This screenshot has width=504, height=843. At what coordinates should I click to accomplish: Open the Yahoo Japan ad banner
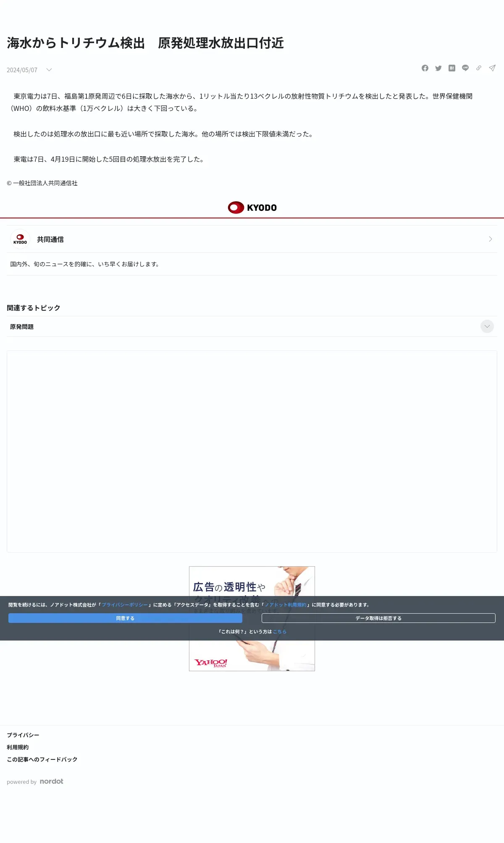[252, 655]
